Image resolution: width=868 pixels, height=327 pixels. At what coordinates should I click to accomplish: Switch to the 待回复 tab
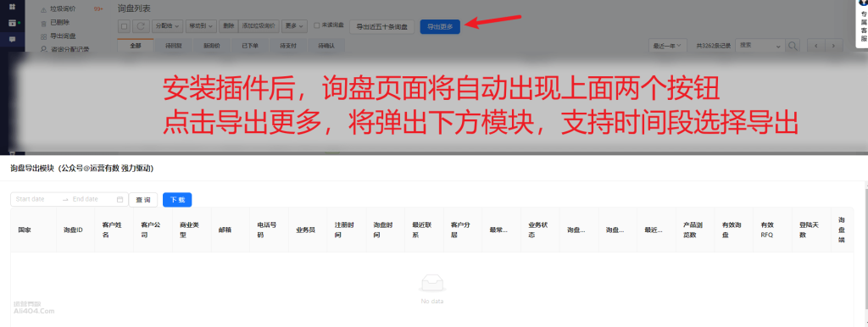coord(174,46)
